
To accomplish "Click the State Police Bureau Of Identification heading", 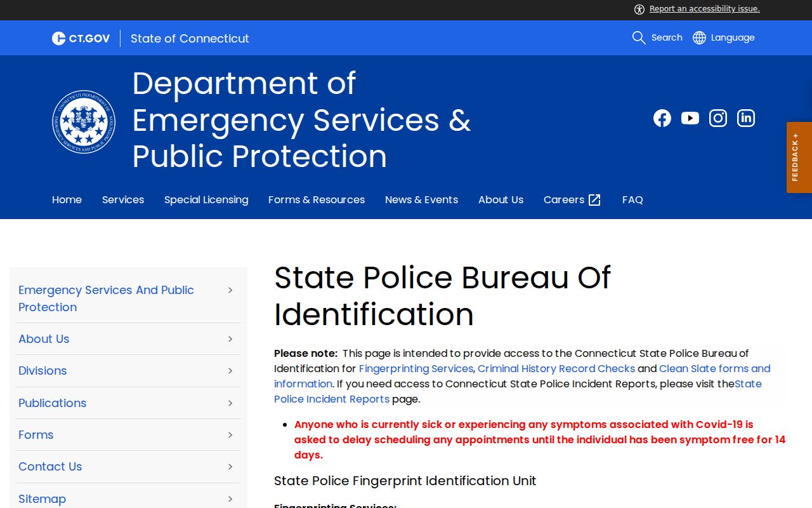I will tap(442, 296).
